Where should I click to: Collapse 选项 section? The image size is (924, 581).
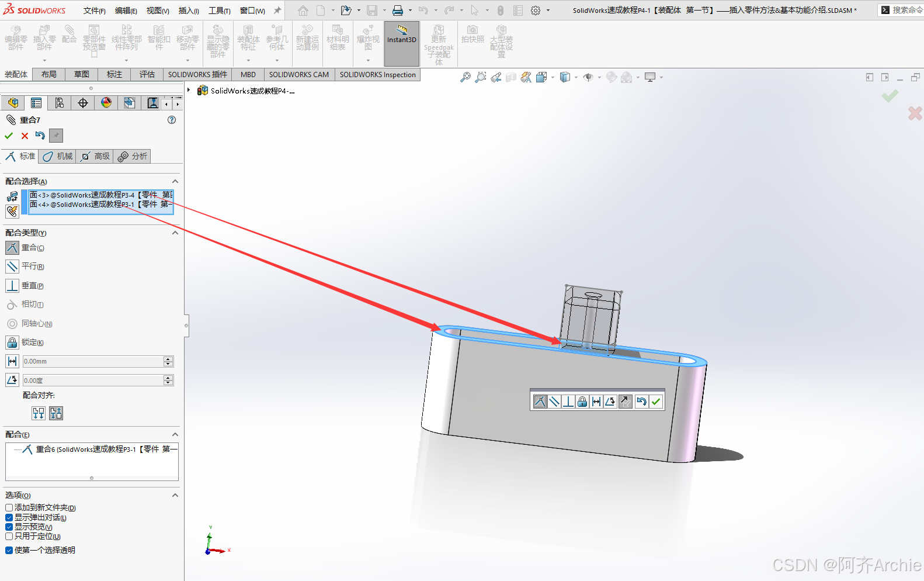pyautogui.click(x=175, y=495)
